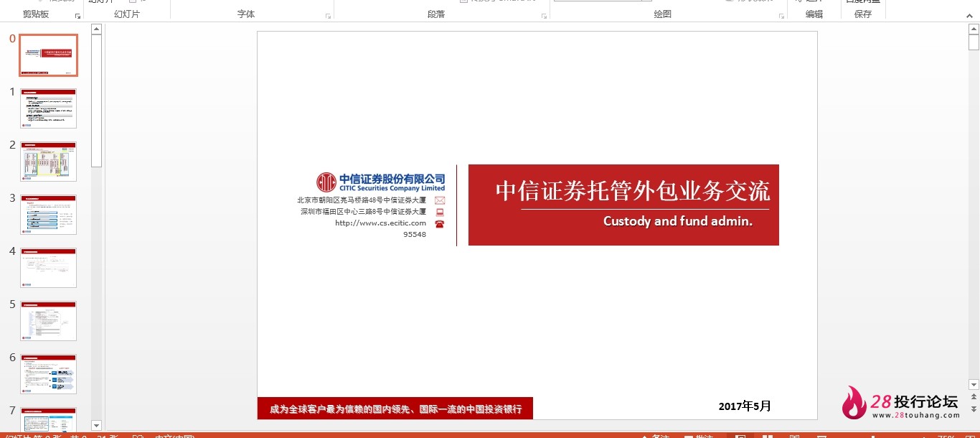Select slide thumbnail 1
This screenshot has width=980, height=438.
pyautogui.click(x=48, y=108)
